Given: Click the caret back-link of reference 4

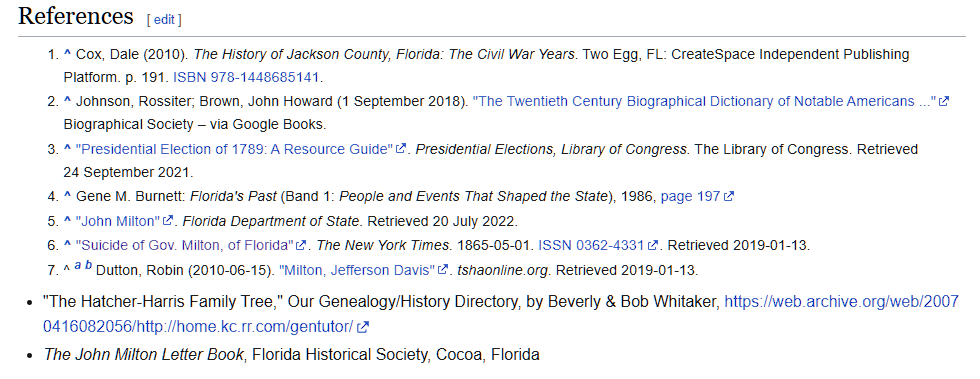Looking at the screenshot, I should pos(67,196).
